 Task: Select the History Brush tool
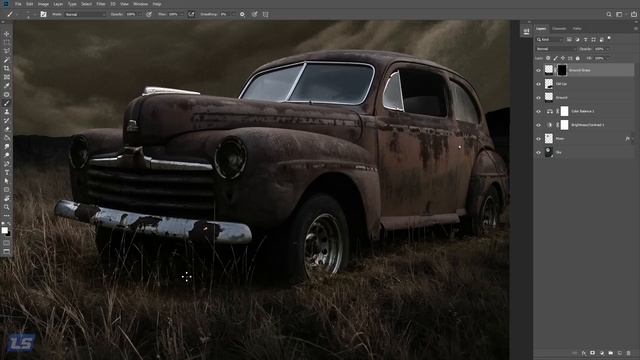[7, 120]
